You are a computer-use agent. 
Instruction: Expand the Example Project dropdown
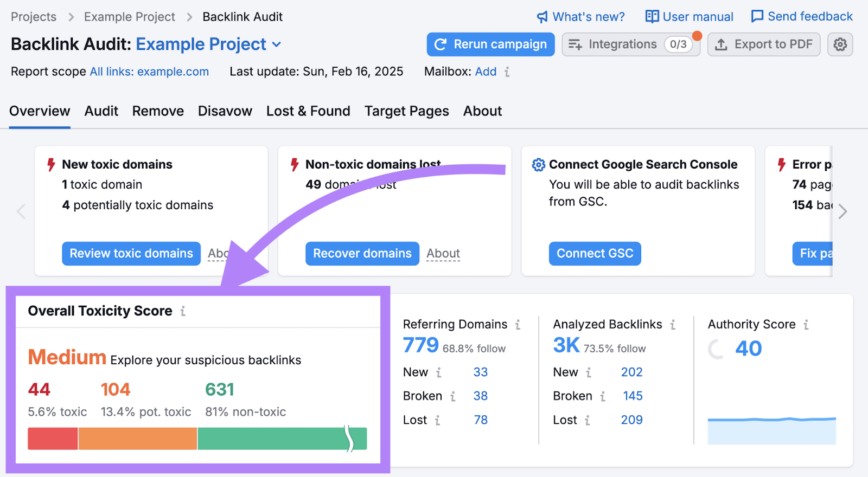(277, 44)
